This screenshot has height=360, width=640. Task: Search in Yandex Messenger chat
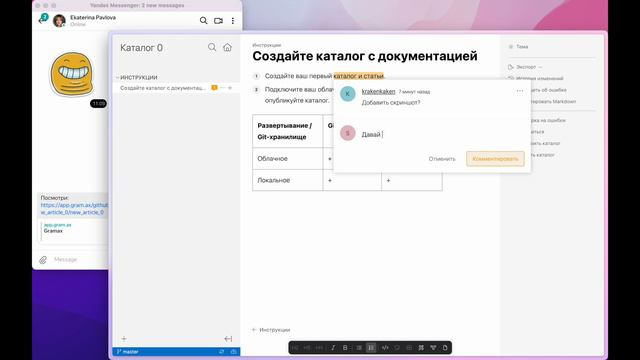(203, 20)
